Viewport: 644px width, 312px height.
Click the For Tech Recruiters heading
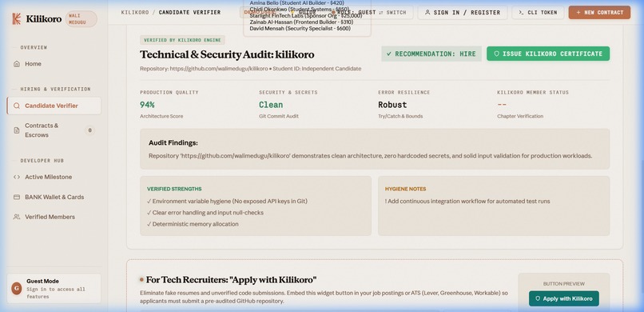point(231,280)
